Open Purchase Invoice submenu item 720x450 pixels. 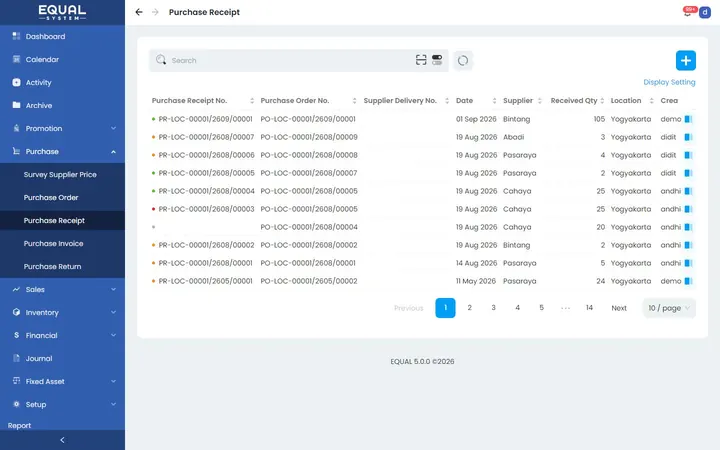tap(53, 243)
